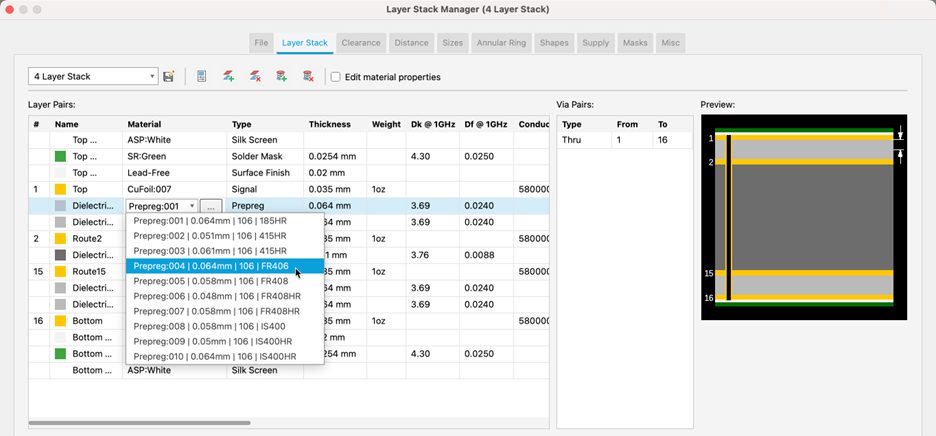Image resolution: width=936 pixels, height=436 pixels.
Task: Open the Masks tab
Action: (x=635, y=43)
